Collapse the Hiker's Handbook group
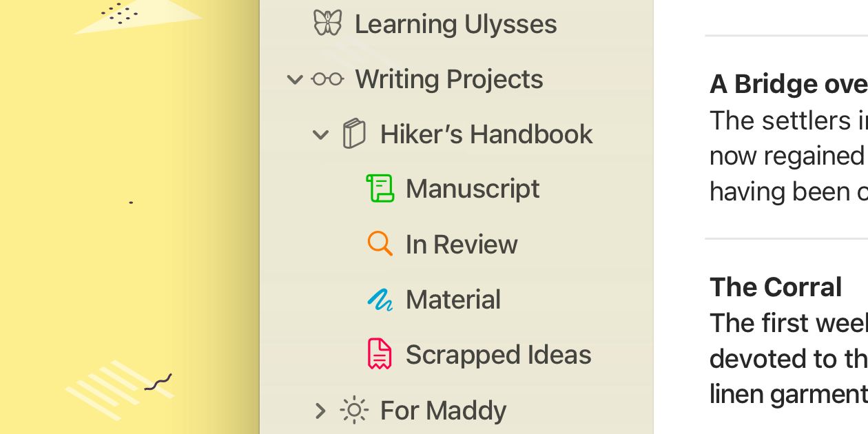Image resolution: width=868 pixels, height=434 pixels. click(320, 135)
